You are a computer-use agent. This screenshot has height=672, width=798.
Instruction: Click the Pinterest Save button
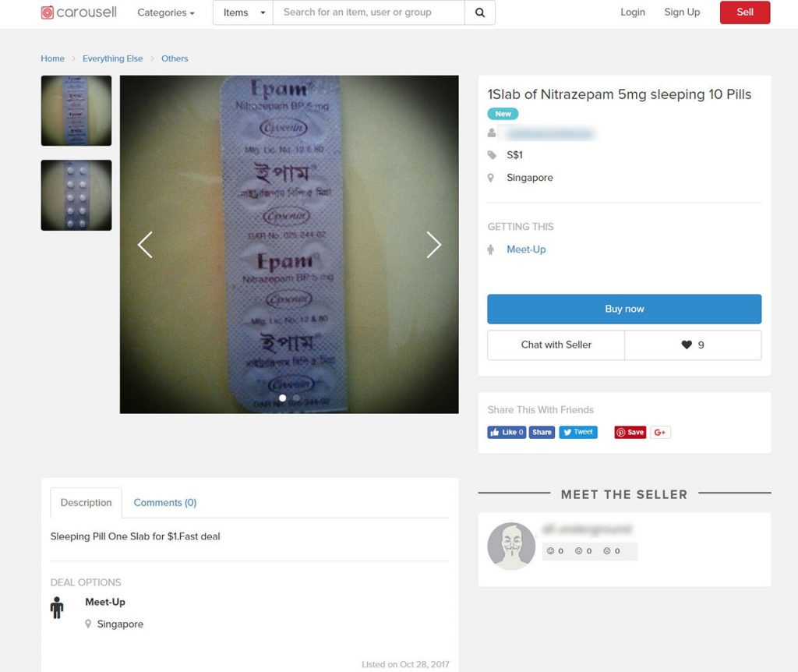coord(630,432)
